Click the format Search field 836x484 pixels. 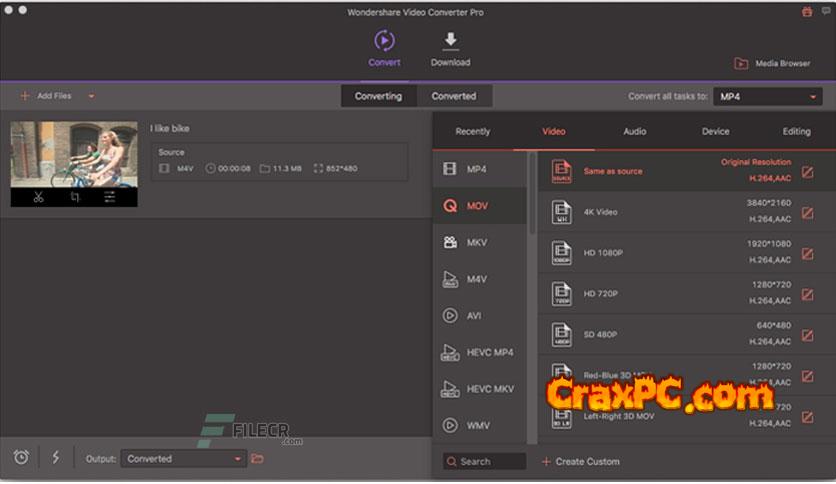[x=484, y=462]
